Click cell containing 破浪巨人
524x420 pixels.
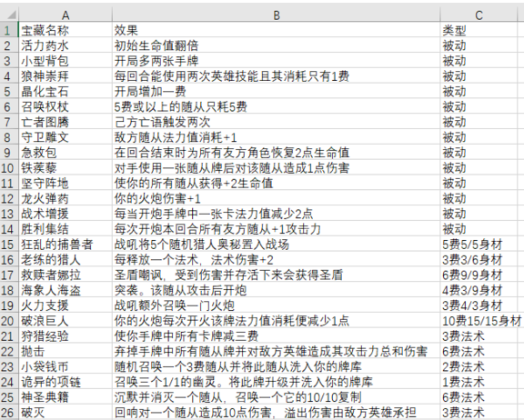(x=65, y=321)
